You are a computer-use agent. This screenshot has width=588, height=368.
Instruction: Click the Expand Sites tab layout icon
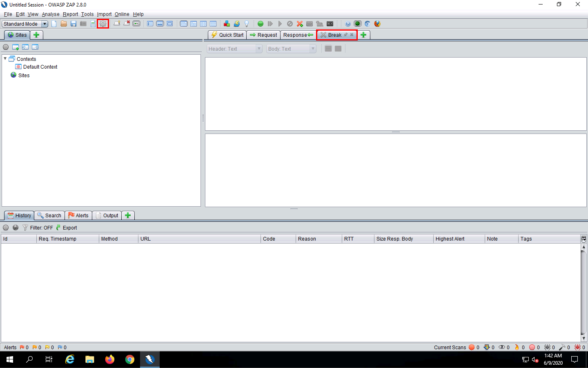[150, 24]
